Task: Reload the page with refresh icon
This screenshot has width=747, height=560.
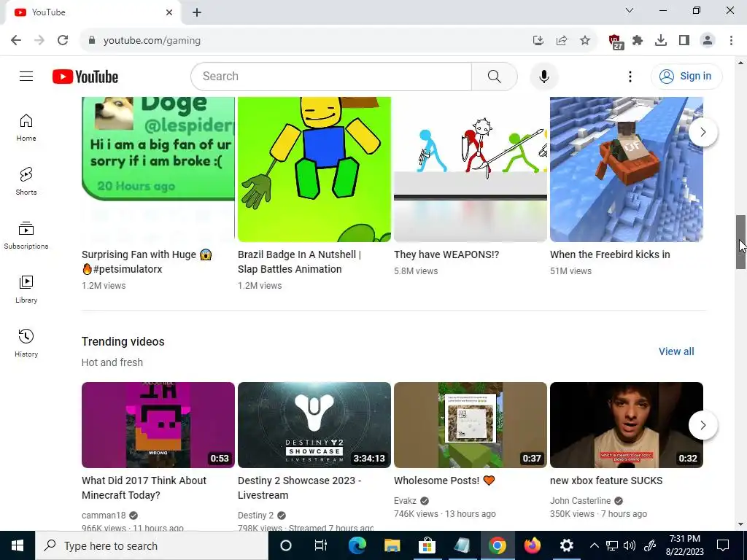Action: coord(63,40)
